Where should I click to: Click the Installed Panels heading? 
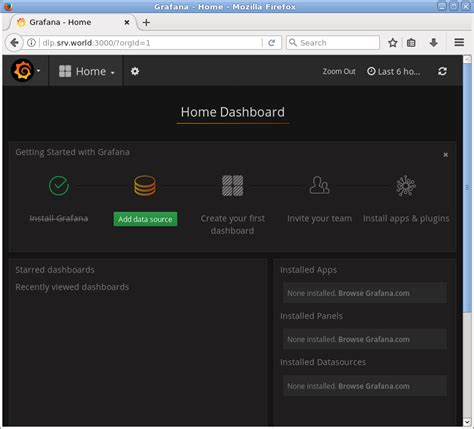click(311, 316)
